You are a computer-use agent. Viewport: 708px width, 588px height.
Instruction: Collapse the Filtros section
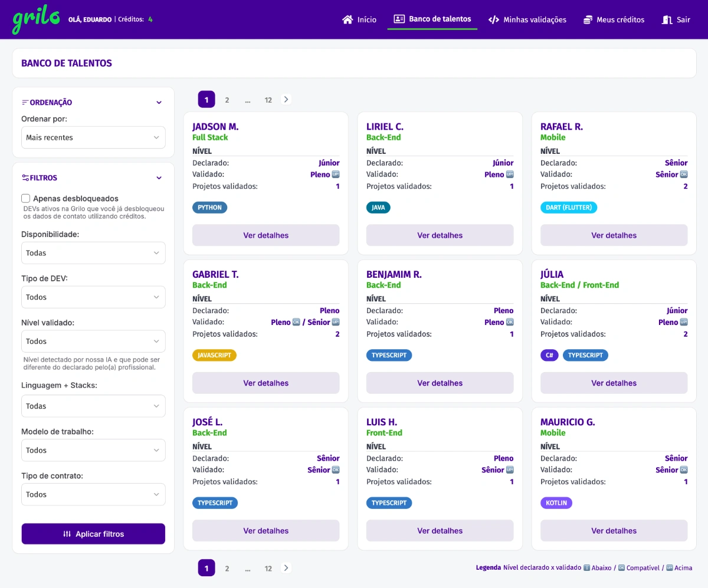[159, 178]
